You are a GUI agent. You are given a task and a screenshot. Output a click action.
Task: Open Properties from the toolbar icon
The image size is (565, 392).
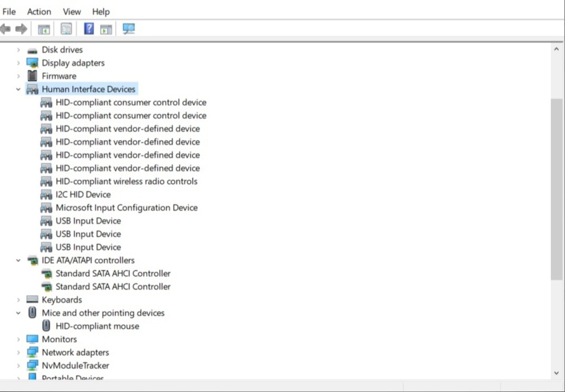66,29
